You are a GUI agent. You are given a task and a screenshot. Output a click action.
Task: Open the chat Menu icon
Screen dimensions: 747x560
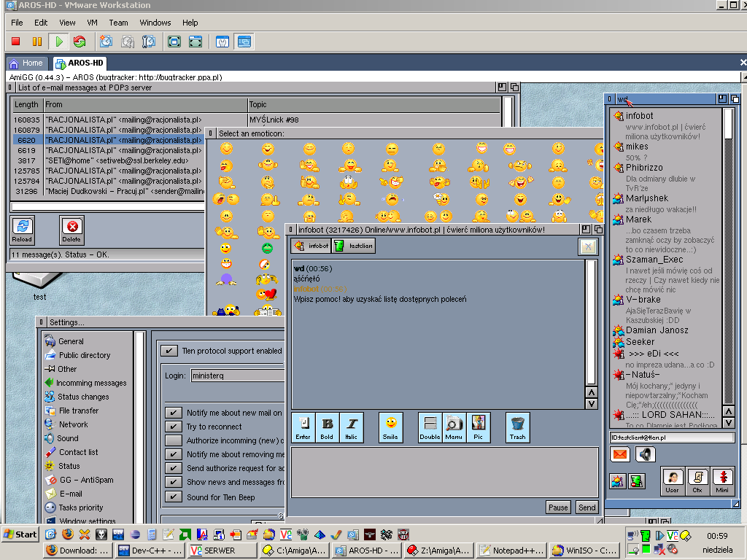point(454,427)
